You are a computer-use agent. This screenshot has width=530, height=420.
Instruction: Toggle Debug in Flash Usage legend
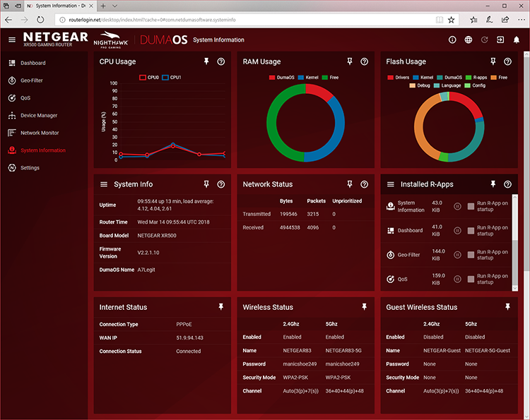(420, 85)
